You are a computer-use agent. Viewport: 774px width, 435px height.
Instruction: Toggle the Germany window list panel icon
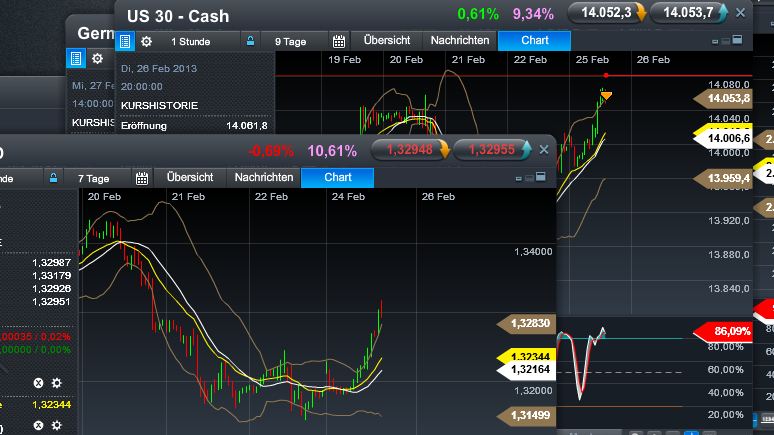click(76, 58)
